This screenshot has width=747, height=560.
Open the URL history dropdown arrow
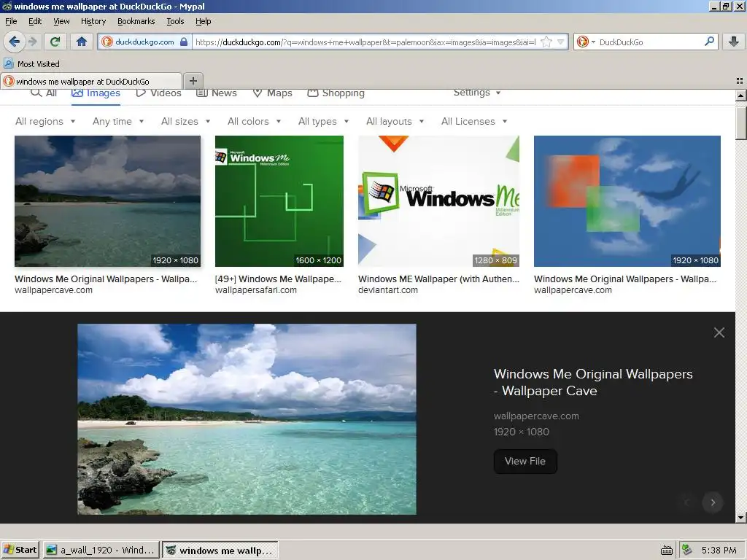tap(561, 42)
